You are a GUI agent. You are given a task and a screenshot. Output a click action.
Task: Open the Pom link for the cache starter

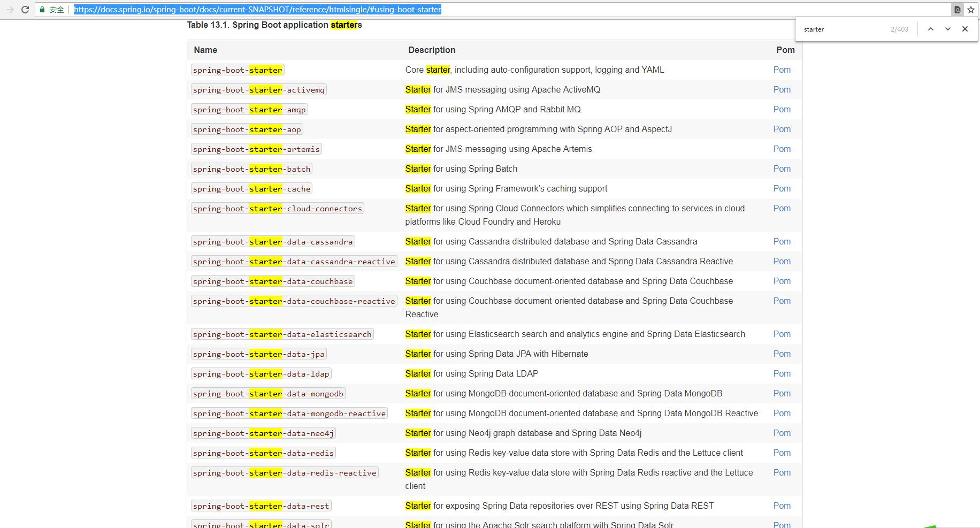coord(782,188)
